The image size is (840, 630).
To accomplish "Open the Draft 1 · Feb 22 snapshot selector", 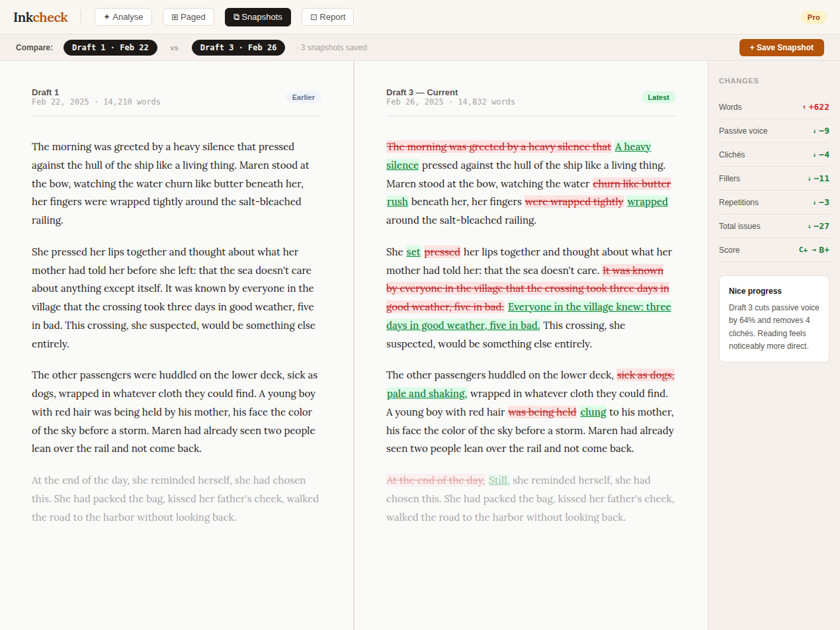I will pyautogui.click(x=110, y=47).
